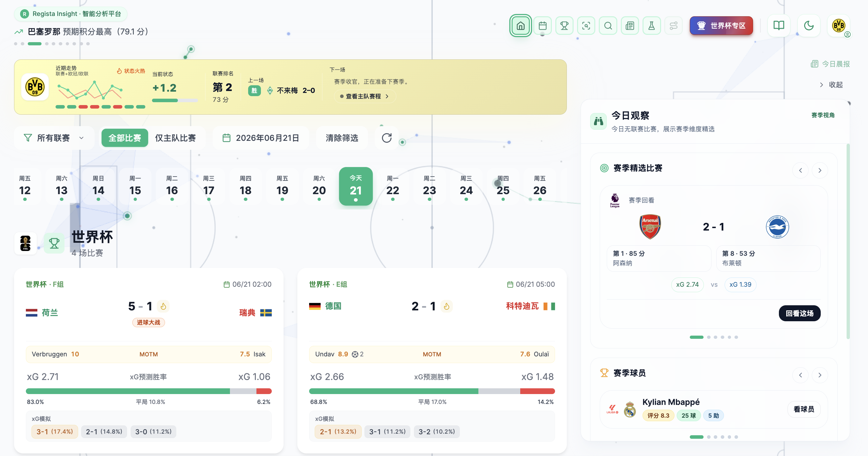Open the calendar schedule icon in navigation

click(543, 26)
